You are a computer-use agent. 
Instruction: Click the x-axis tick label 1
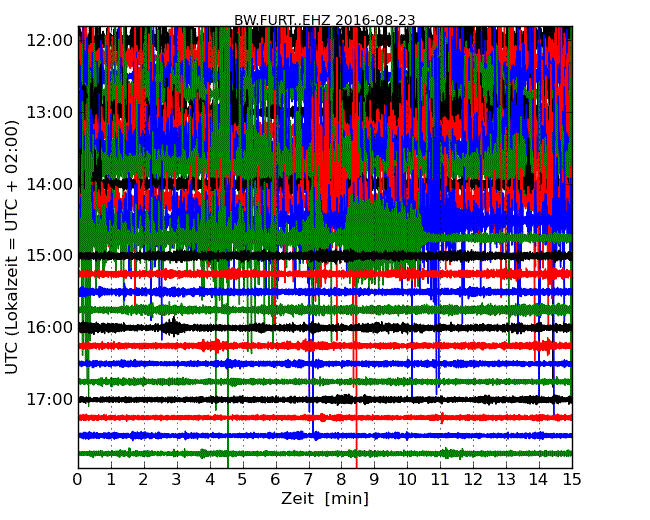coord(111,480)
